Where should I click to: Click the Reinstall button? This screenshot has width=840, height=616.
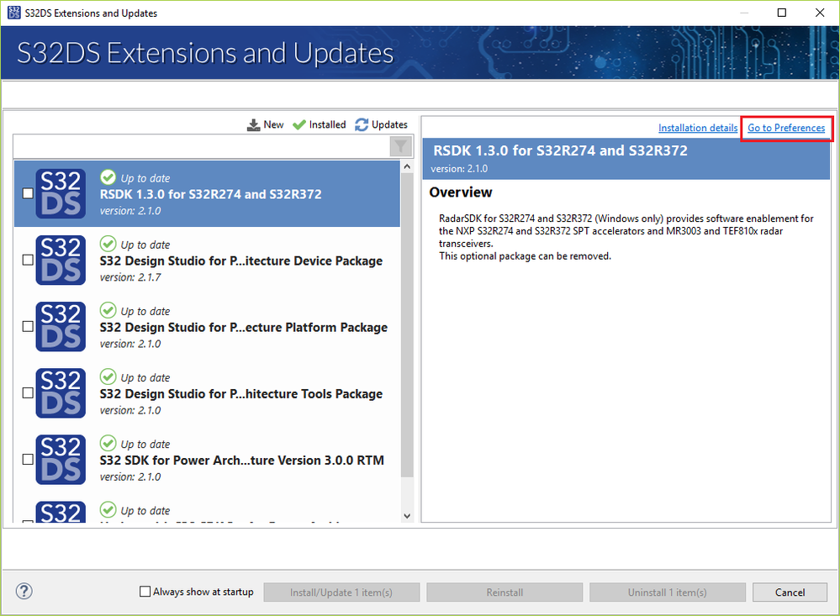505,592
